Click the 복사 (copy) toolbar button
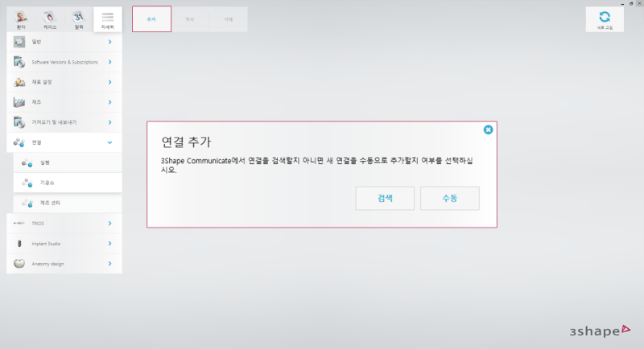Image resolution: width=644 pixels, height=349 pixels. (190, 19)
